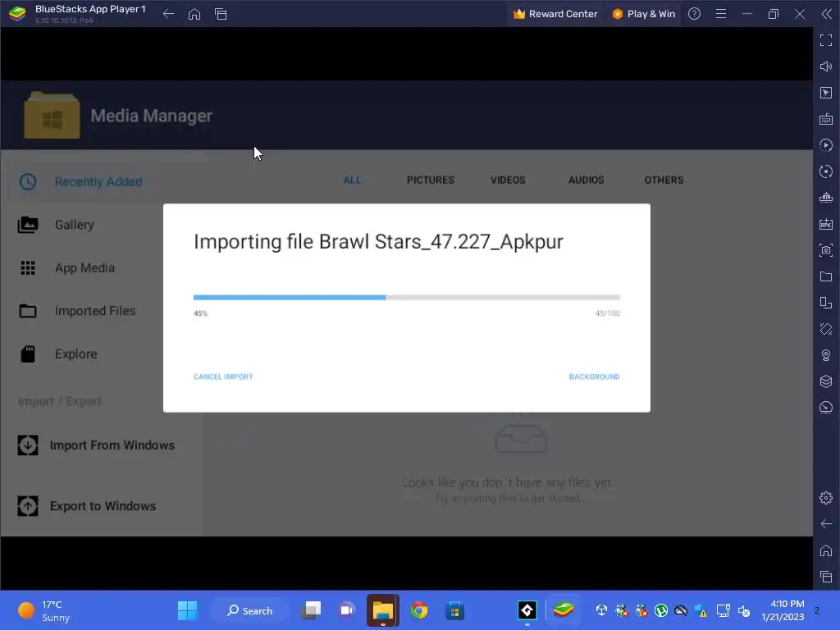Switch to the PICTURES tab
The height and width of the screenshot is (630, 840).
point(430,180)
